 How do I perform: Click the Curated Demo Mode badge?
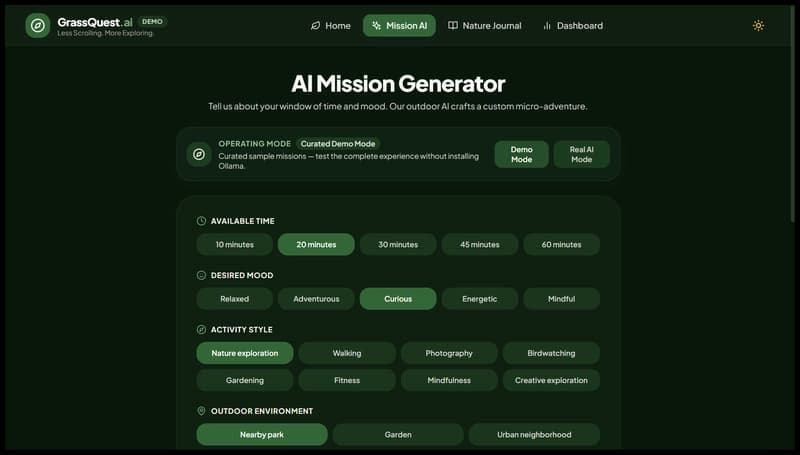coord(338,144)
